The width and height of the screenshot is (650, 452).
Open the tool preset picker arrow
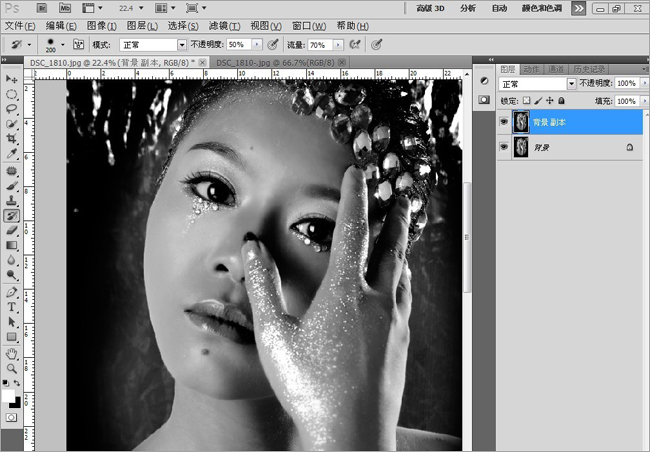click(x=29, y=45)
